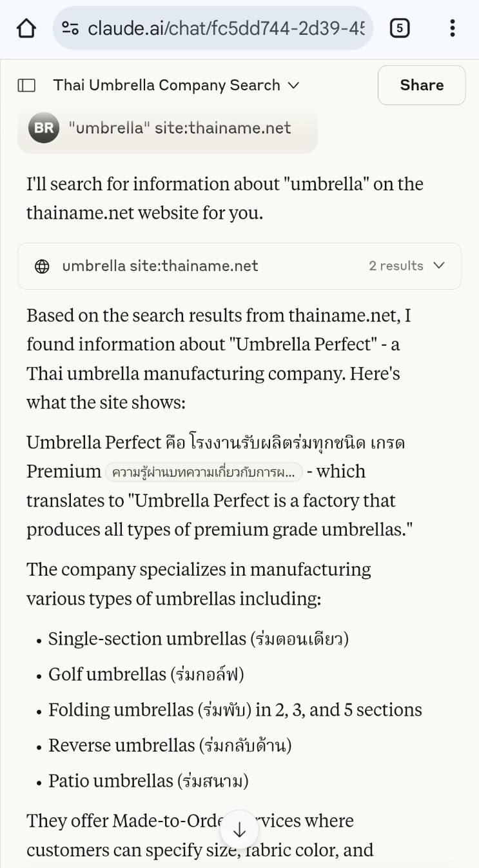Click the Reverse umbrellas list item
Image resolution: width=479 pixels, height=868 pixels.
coord(170,745)
